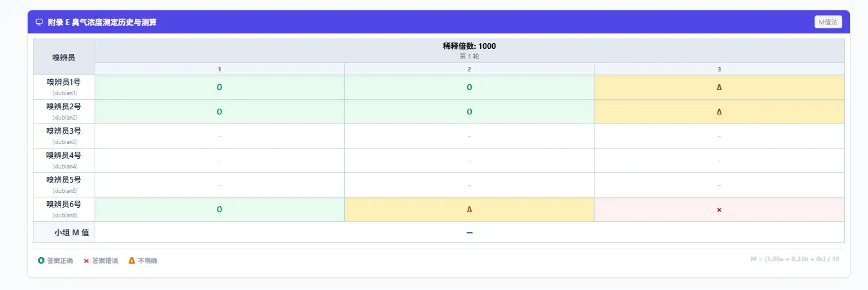This screenshot has width=868, height=290.
Task: Click the orange Δ legend icon
Action: 132,260
